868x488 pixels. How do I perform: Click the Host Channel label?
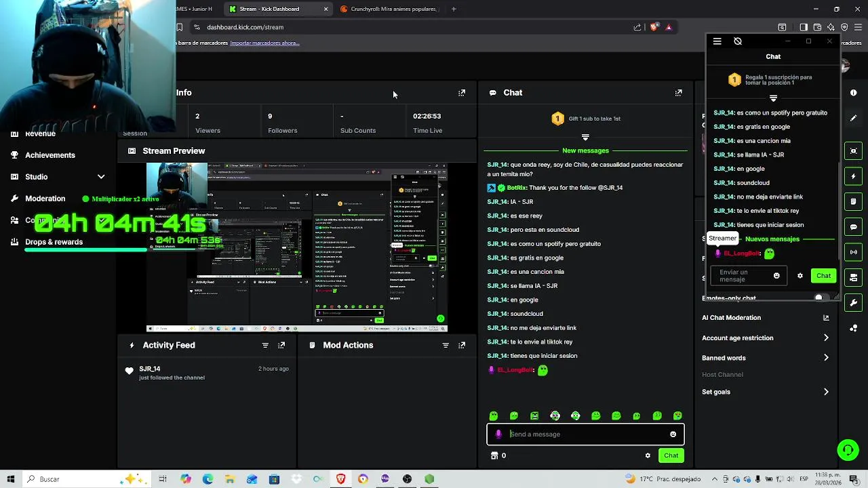[x=722, y=375]
